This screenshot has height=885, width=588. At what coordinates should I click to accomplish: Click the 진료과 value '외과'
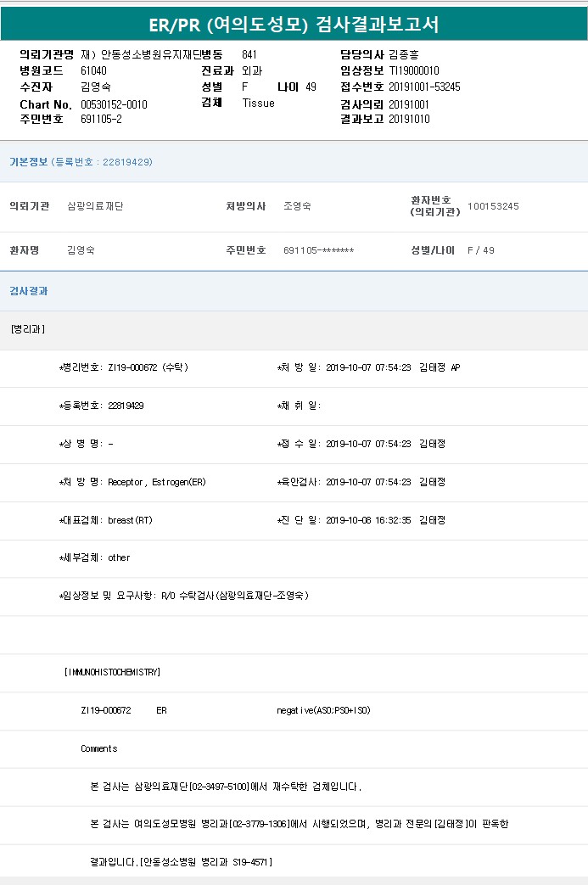(x=252, y=70)
